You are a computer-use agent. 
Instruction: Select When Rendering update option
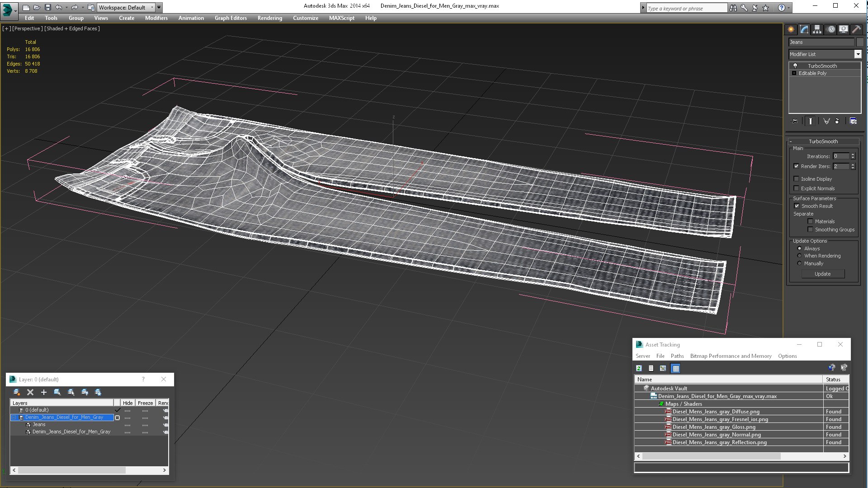click(799, 256)
